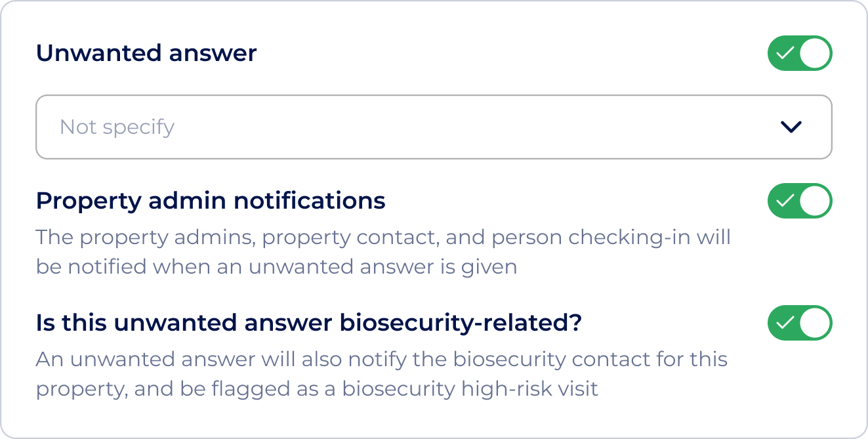Turn off Property admin notifications
The width and height of the screenshot is (868, 439).
point(798,201)
